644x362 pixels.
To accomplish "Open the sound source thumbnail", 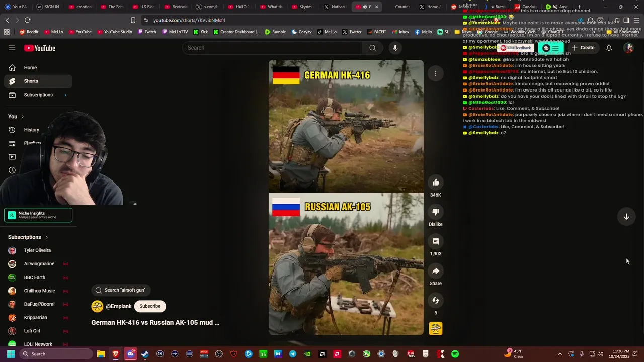I will [x=436, y=328].
